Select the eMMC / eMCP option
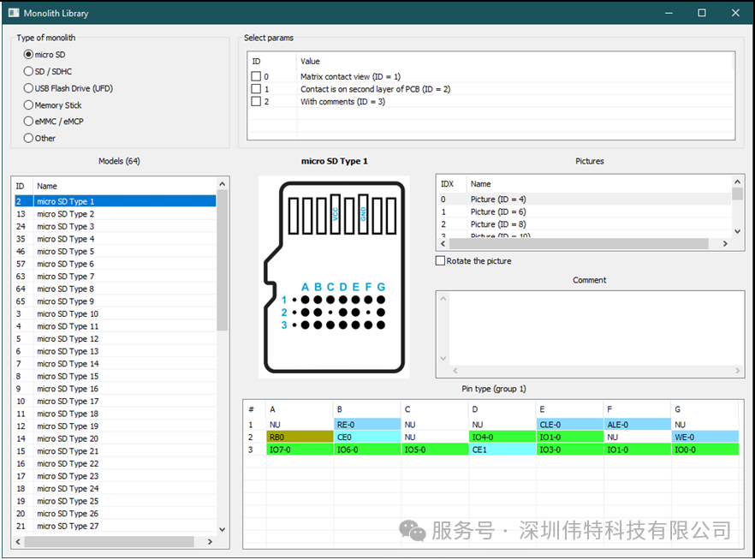The image size is (755, 560). [29, 122]
